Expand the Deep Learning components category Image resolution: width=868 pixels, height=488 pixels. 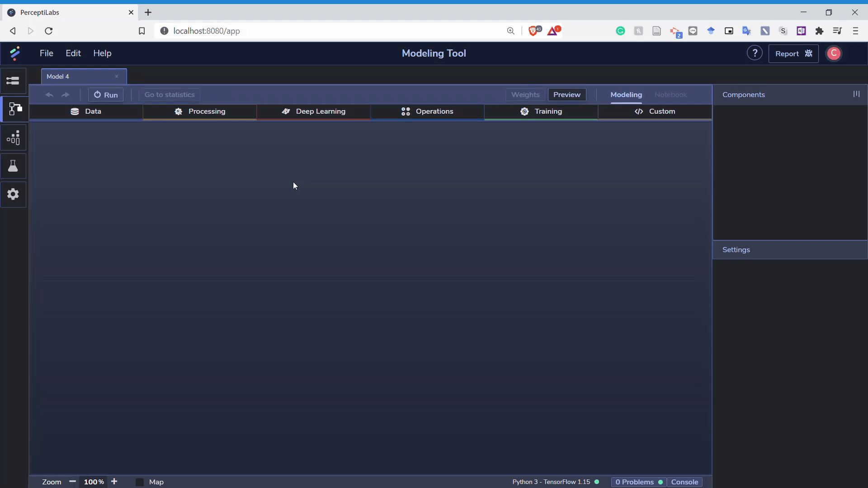coord(313,112)
